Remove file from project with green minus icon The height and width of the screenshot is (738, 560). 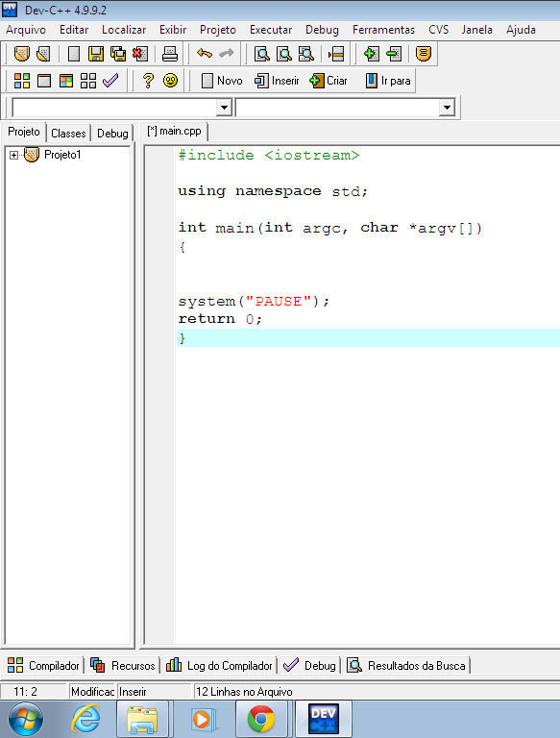(x=394, y=54)
